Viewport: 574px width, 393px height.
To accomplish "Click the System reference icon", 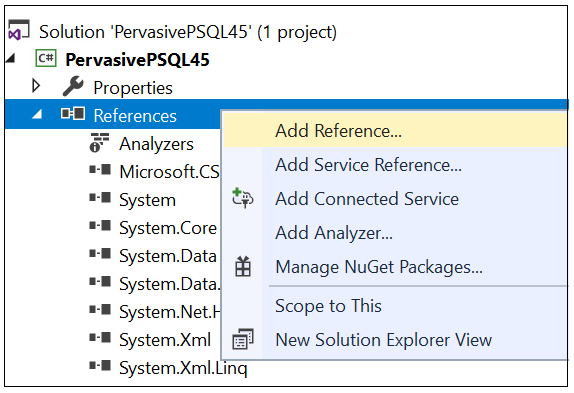I will pyautogui.click(x=100, y=198).
